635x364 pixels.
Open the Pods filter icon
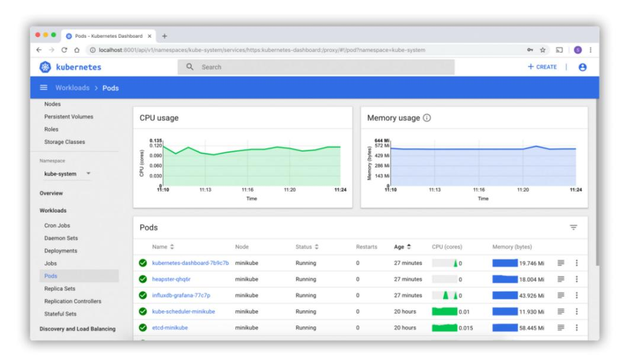pyautogui.click(x=573, y=227)
